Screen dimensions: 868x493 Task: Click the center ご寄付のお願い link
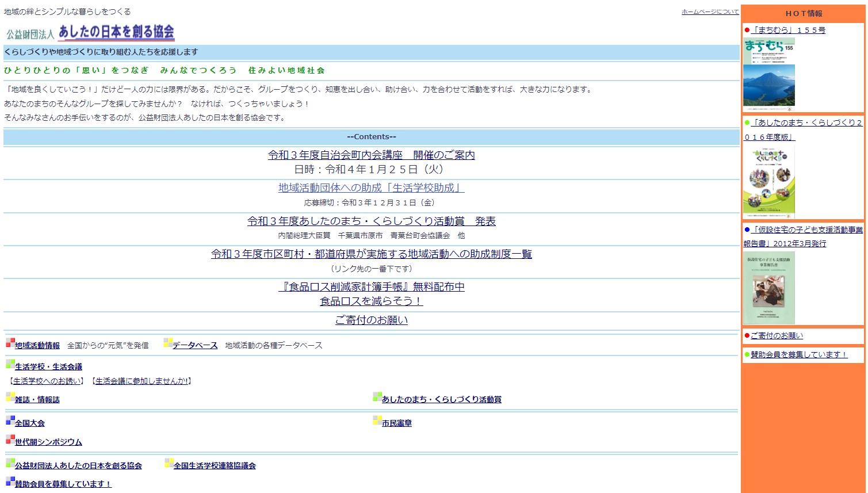(x=371, y=320)
